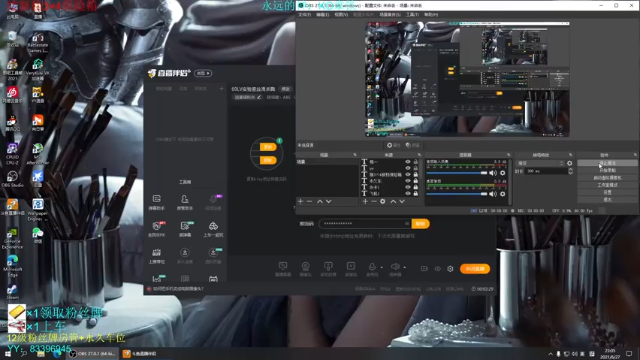Open transition properties gear beside transition dropdown
Screen dimensions: 640x360
point(569,163)
